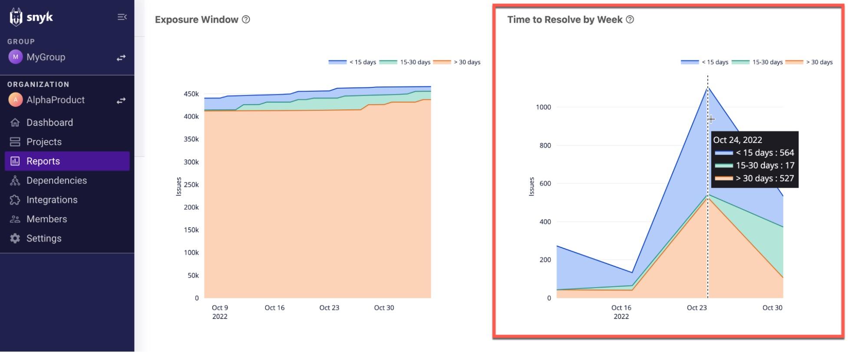The height and width of the screenshot is (352, 868).
Task: Collapse the sidebar navigation menu
Action: point(122,17)
